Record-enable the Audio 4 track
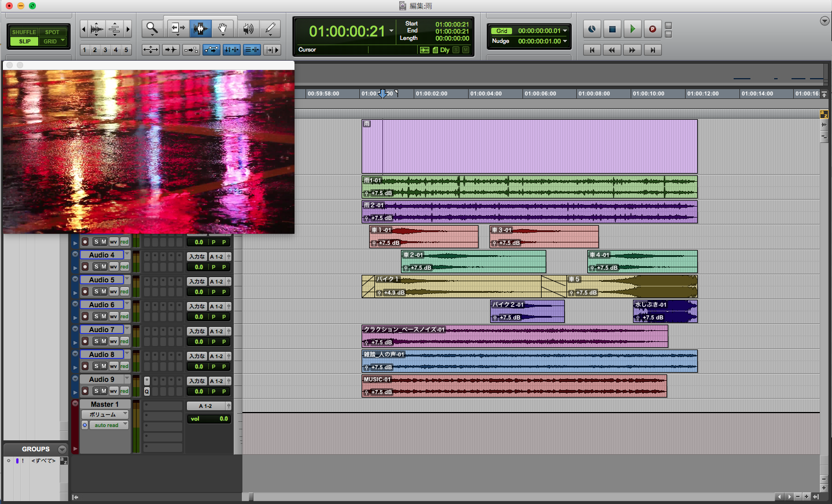 point(85,267)
